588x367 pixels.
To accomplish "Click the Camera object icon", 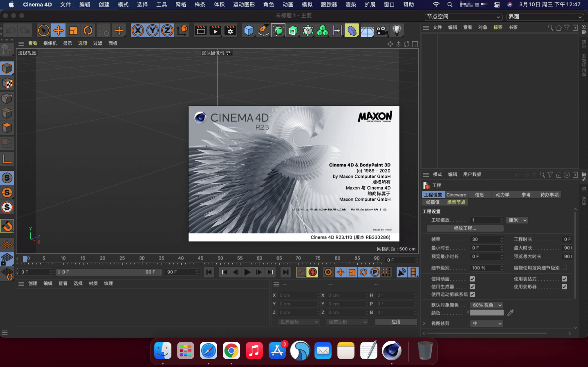I will pos(382,30).
